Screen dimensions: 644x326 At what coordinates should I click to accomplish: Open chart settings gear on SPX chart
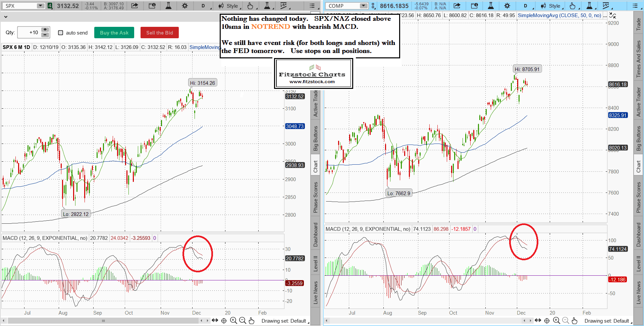click(x=185, y=6)
